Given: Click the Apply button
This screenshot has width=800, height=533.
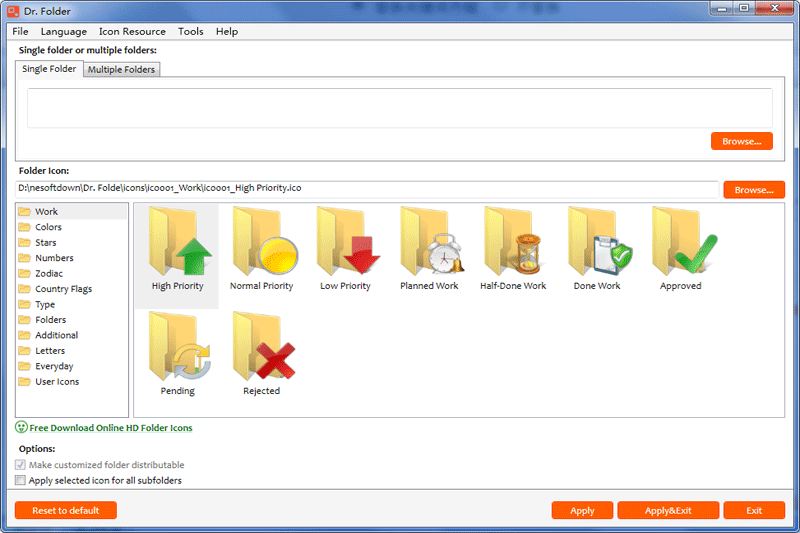Looking at the screenshot, I should tap(582, 510).
